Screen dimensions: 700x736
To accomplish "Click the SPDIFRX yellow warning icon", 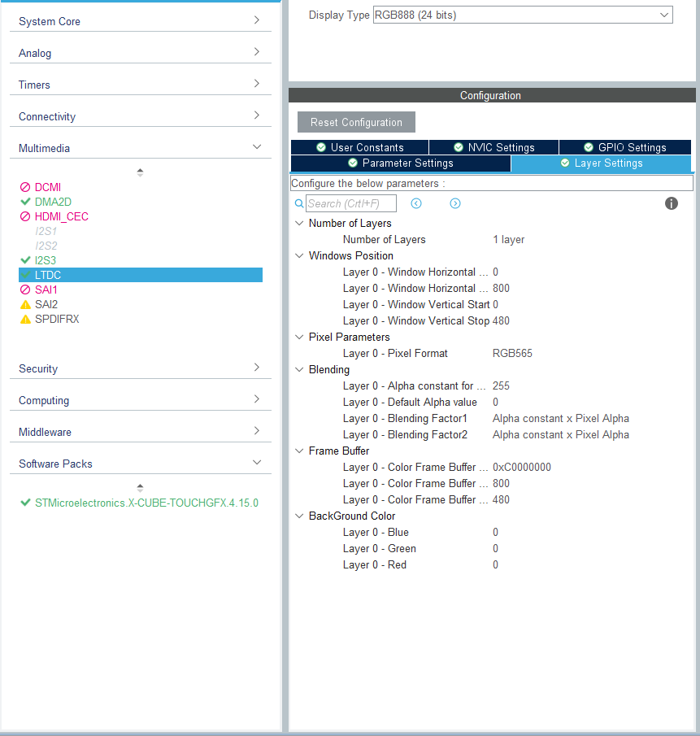I will [x=25, y=319].
